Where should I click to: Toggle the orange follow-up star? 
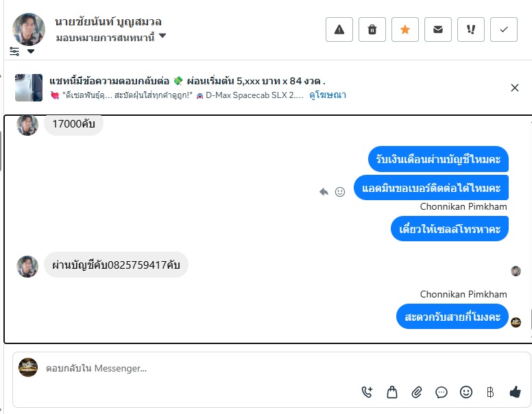(405, 29)
